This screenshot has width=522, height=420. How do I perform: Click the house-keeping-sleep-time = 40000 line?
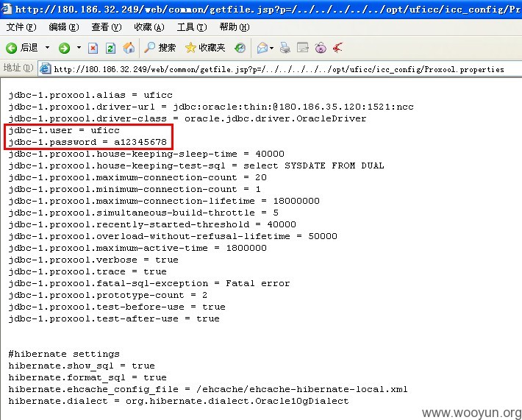[146, 154]
